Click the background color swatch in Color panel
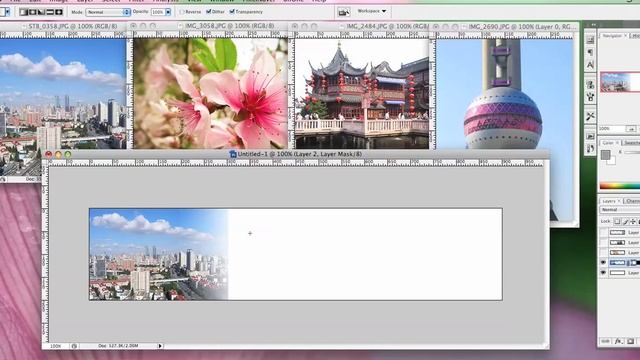 (x=612, y=162)
